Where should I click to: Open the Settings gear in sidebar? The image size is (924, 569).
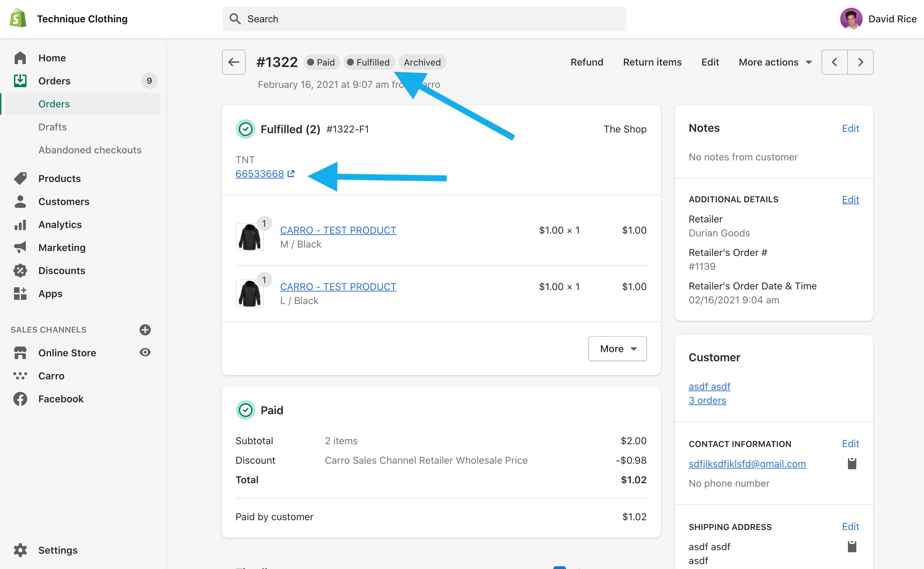coord(20,550)
